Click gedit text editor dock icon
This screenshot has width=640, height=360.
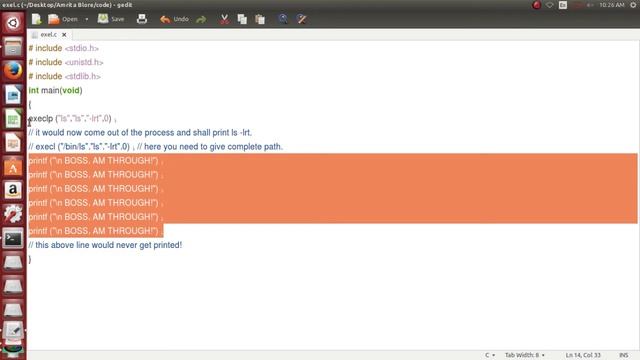[x=13, y=330]
